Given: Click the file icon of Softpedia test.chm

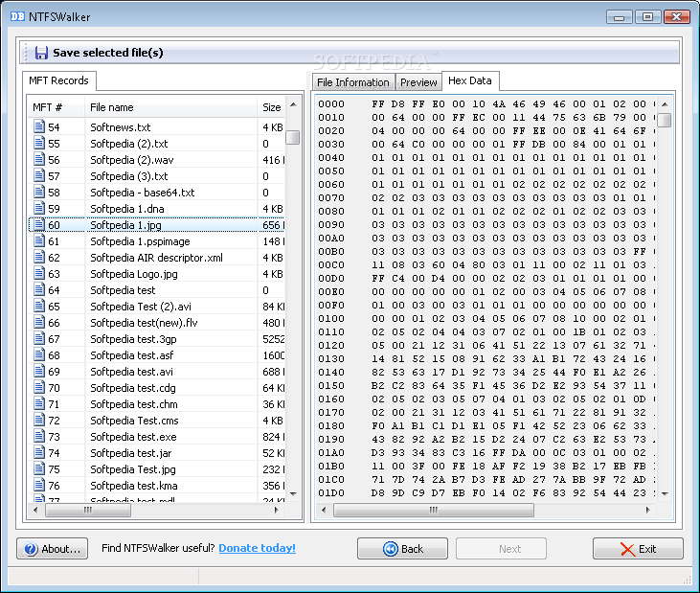Looking at the screenshot, I should click(x=39, y=403).
